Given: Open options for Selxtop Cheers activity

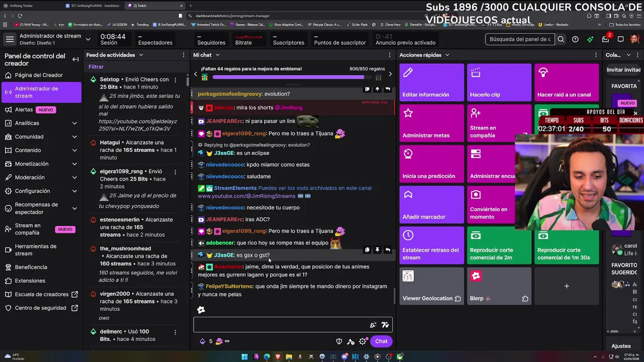Looking at the screenshot, I should click(175, 79).
